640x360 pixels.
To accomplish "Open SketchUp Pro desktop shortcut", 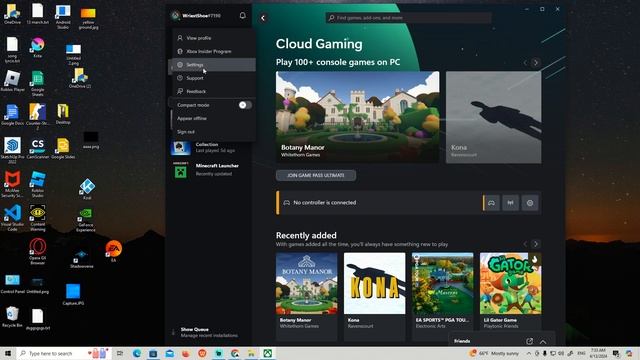I will [12, 151].
